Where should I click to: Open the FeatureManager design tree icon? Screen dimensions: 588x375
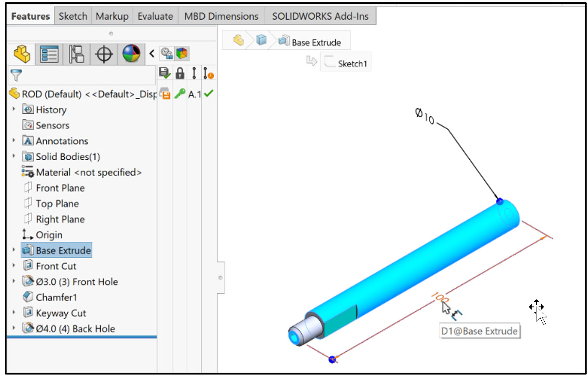(21, 53)
